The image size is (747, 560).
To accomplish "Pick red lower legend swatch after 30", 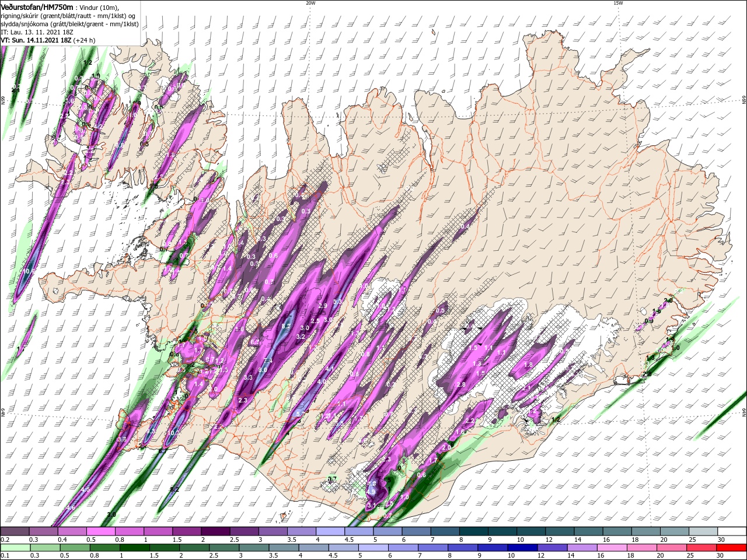I will tap(732, 548).
